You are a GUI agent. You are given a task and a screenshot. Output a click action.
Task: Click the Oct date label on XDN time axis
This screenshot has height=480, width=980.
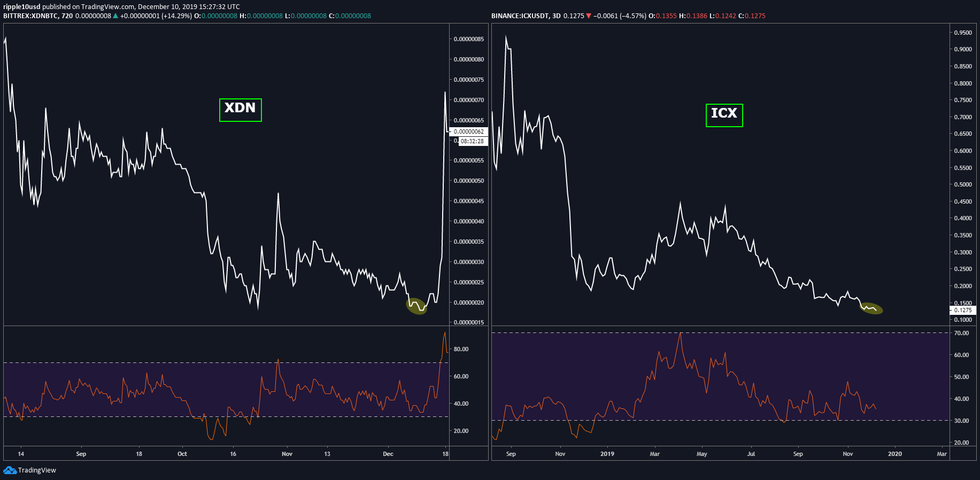(182, 454)
